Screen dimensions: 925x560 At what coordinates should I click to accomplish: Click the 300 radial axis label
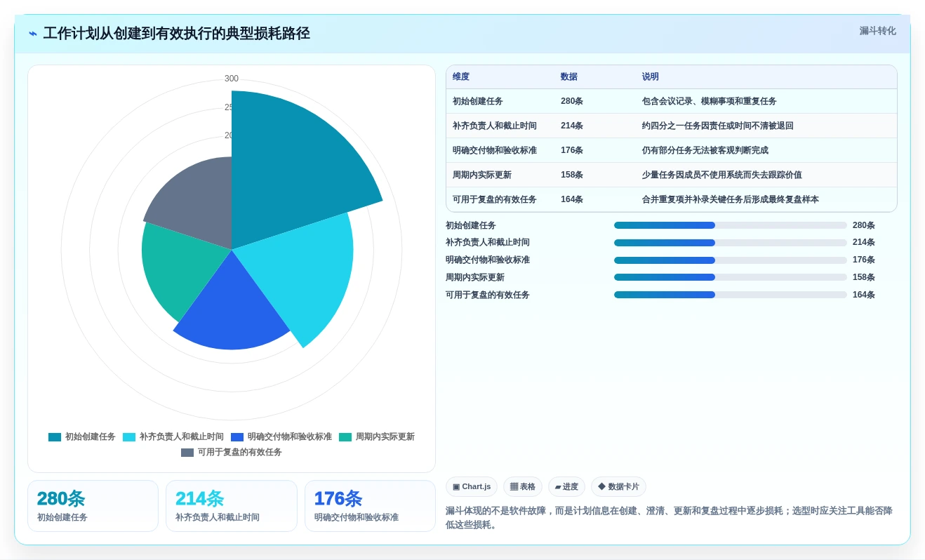coord(232,79)
